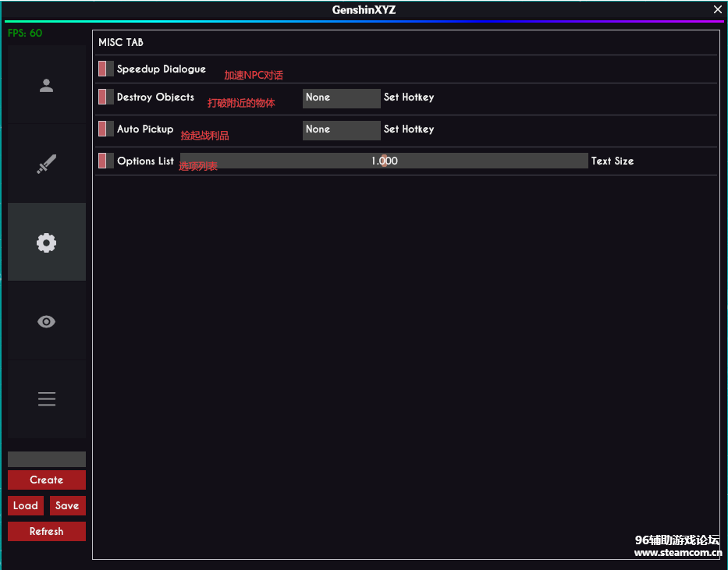Click the Text Size label
The height and width of the screenshot is (570, 728).
tap(613, 161)
